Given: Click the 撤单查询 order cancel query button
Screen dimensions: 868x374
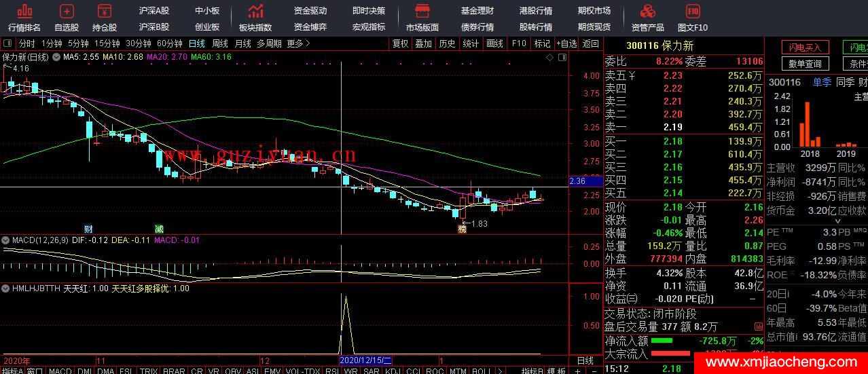Looking at the screenshot, I should pos(805,64).
